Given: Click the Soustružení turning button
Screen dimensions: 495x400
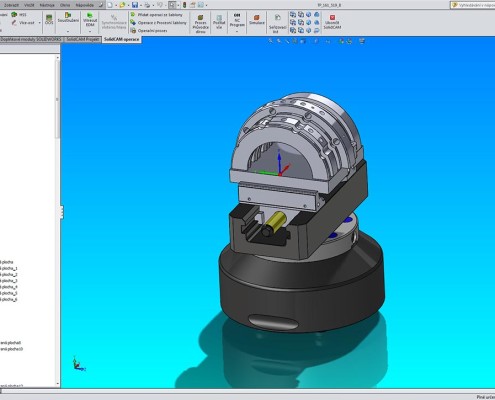Looking at the screenshot, I should tap(68, 18).
